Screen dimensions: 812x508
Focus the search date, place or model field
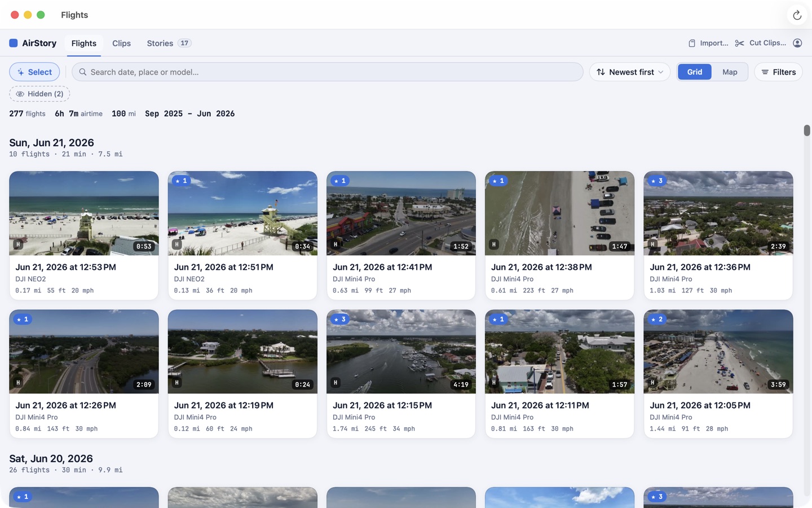328,72
